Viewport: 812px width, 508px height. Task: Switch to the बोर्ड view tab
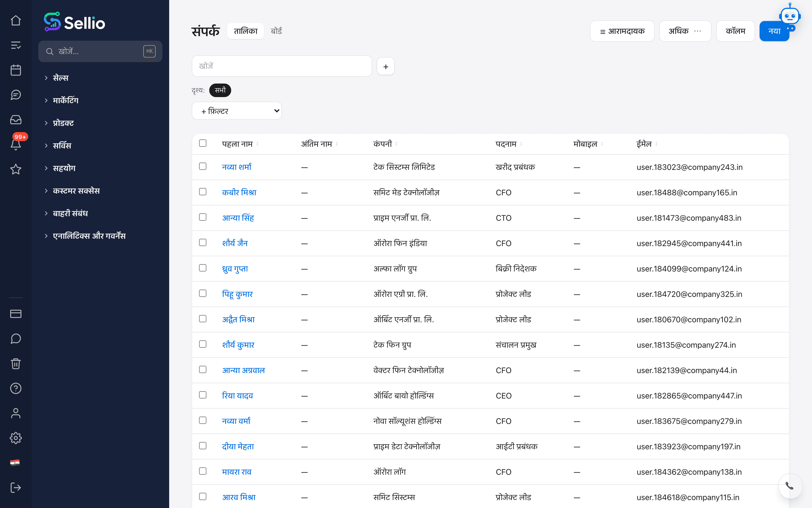click(276, 31)
